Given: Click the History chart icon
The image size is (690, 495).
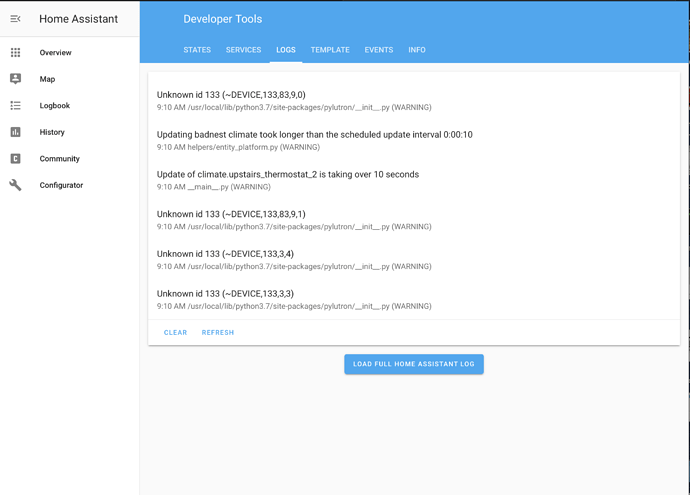Looking at the screenshot, I should (x=15, y=132).
